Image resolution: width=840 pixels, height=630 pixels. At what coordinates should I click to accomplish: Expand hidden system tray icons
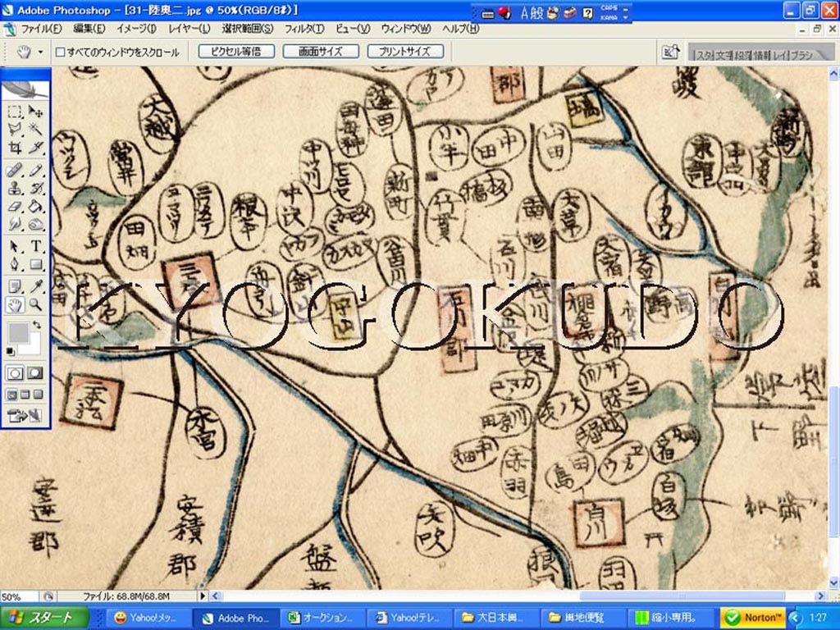point(794,618)
